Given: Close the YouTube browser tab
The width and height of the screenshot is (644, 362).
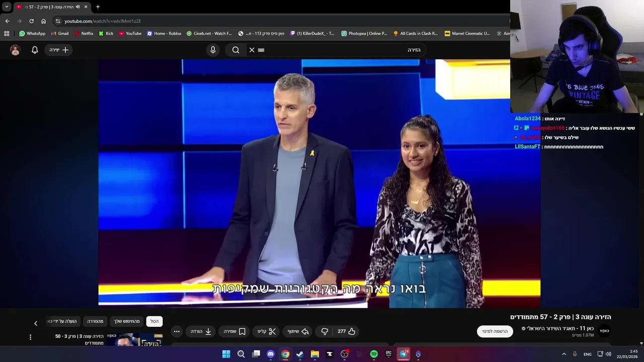Looking at the screenshot, I should (x=86, y=7).
